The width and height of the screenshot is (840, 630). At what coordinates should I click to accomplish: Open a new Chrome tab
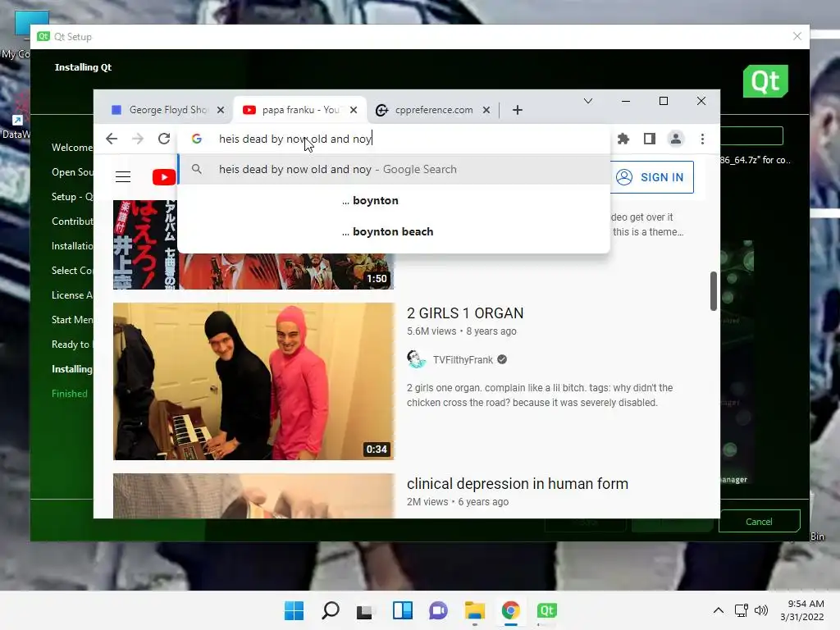click(x=518, y=111)
